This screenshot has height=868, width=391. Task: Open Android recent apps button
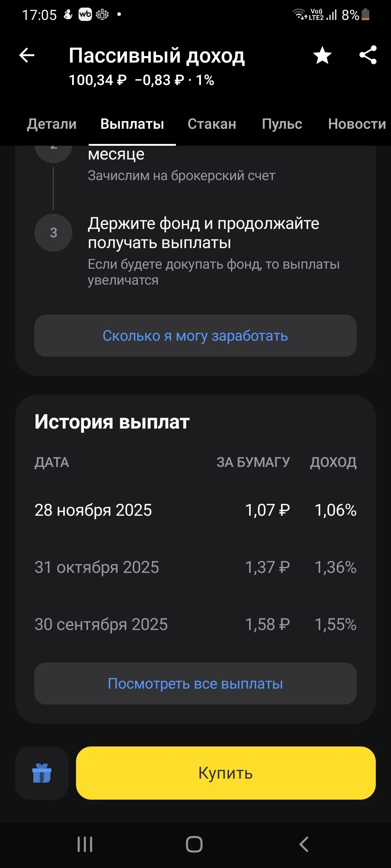(x=85, y=844)
